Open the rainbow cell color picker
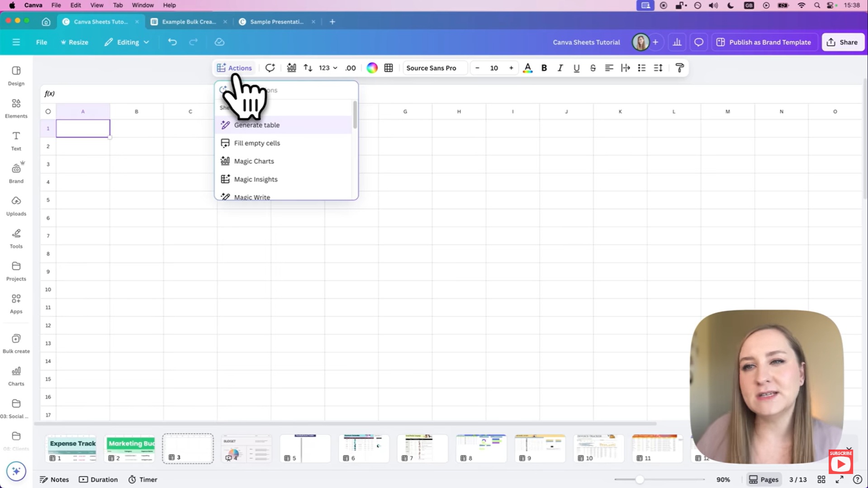This screenshot has width=868, height=488. coord(372,68)
